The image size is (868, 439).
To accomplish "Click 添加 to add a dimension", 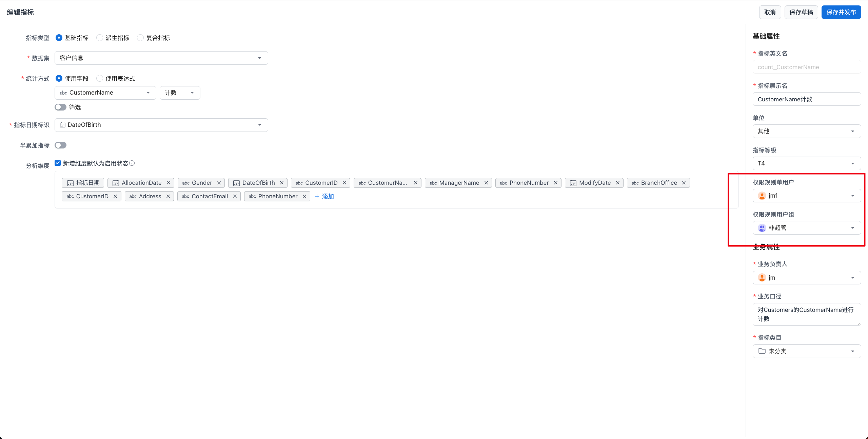I will click(324, 196).
